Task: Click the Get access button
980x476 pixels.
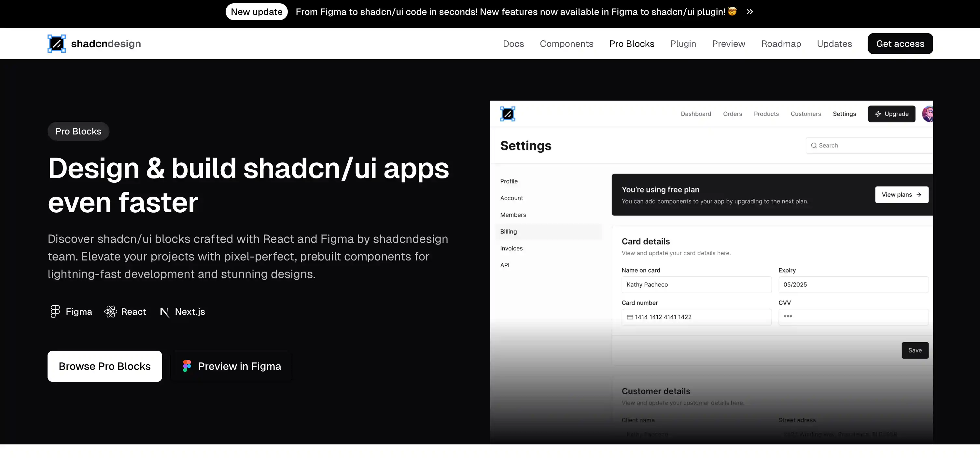Action: (900, 43)
